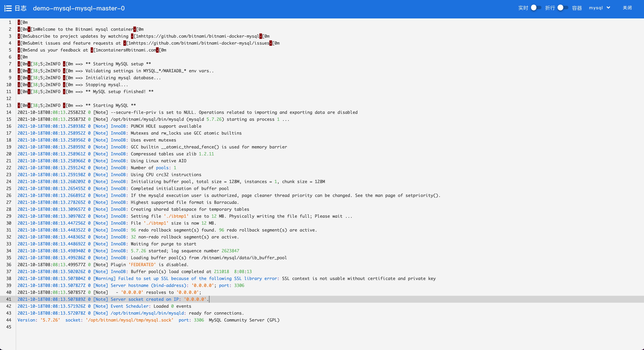Click '__atomic_thread_fence() is used' line

pyautogui.click(x=152, y=147)
